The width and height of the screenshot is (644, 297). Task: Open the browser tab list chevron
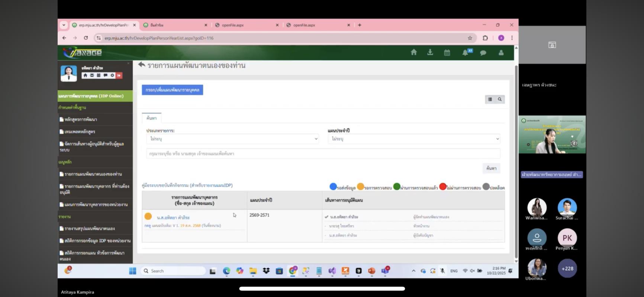click(x=64, y=25)
